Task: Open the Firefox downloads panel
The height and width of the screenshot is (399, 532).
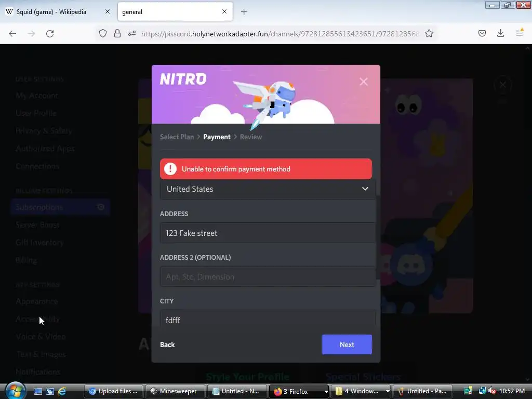Action: (x=500, y=33)
